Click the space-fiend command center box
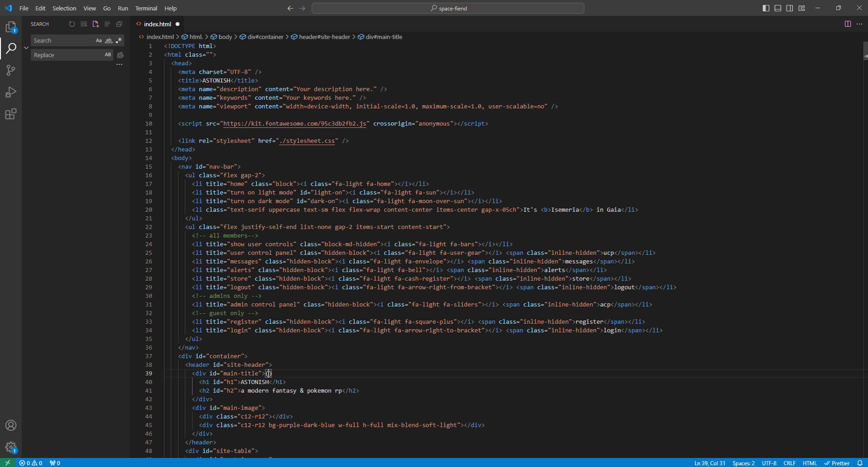Image resolution: width=868 pixels, height=467 pixels. 448,8
